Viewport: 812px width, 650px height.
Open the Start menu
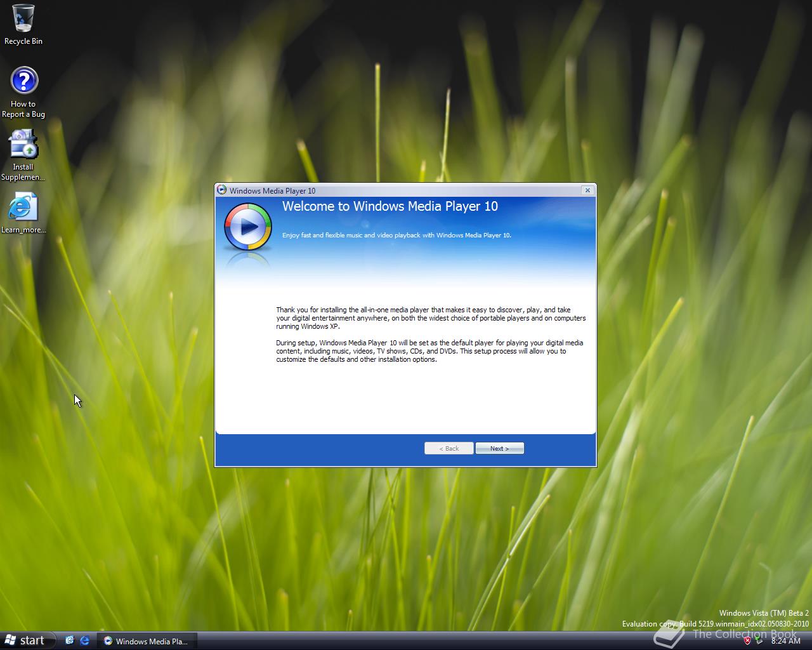click(x=27, y=640)
